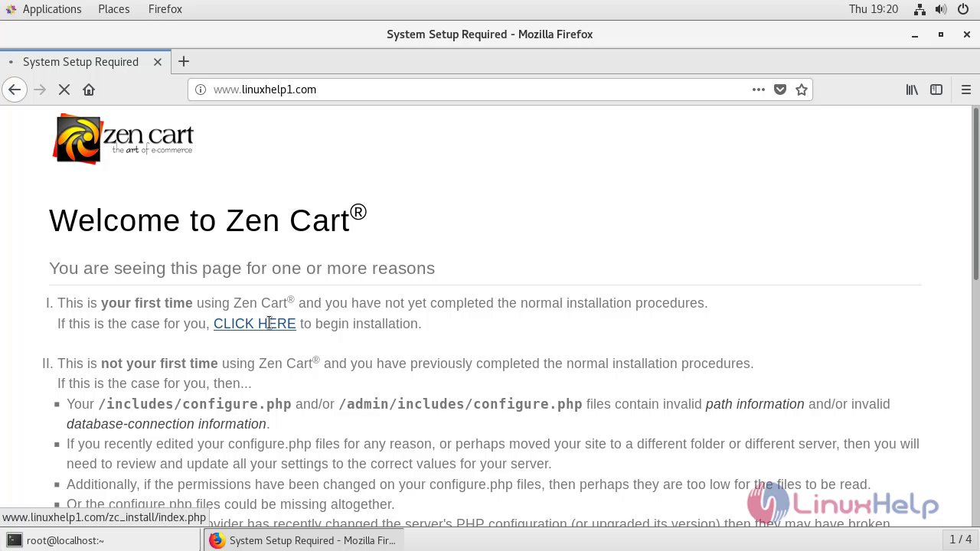This screenshot has width=980, height=551.
Task: Go back using the browser back arrow
Action: (x=14, y=90)
